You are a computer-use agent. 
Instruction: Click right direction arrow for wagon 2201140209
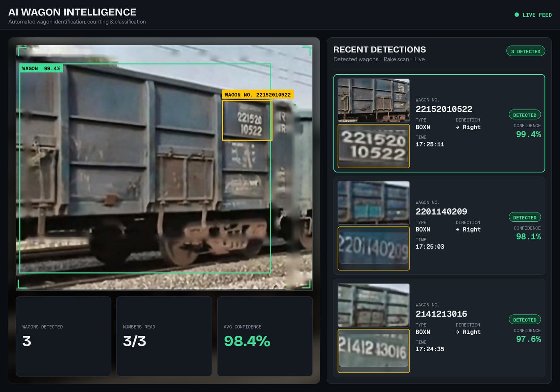coord(457,230)
